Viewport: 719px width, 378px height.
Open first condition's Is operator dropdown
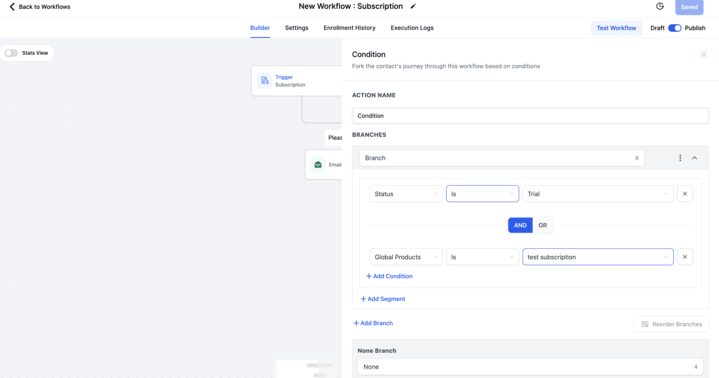(482, 194)
